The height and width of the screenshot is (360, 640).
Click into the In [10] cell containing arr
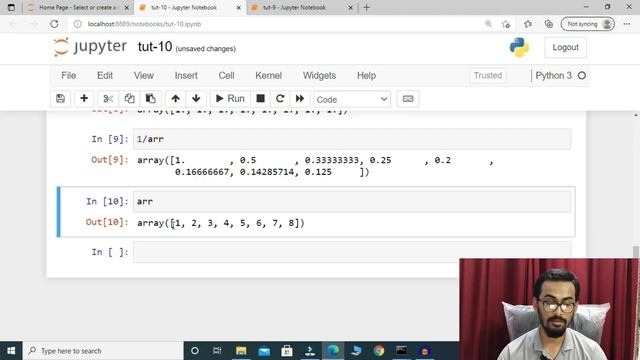click(x=352, y=202)
